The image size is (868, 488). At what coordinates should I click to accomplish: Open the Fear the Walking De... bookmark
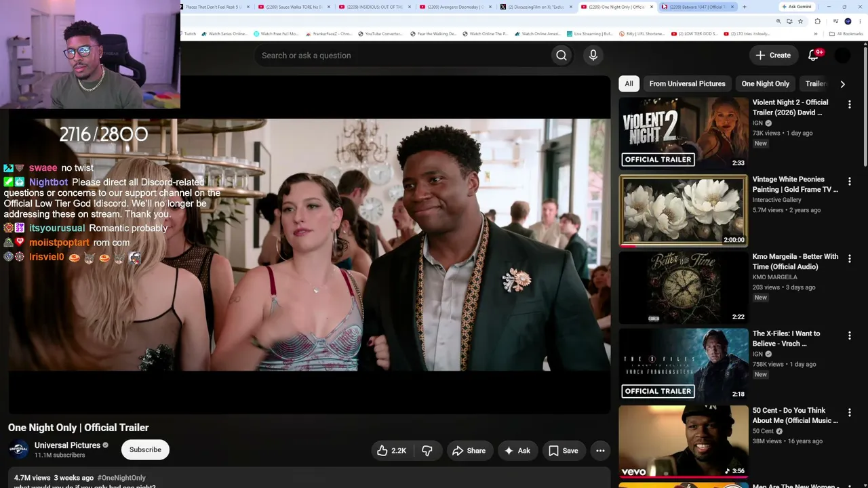433,34
